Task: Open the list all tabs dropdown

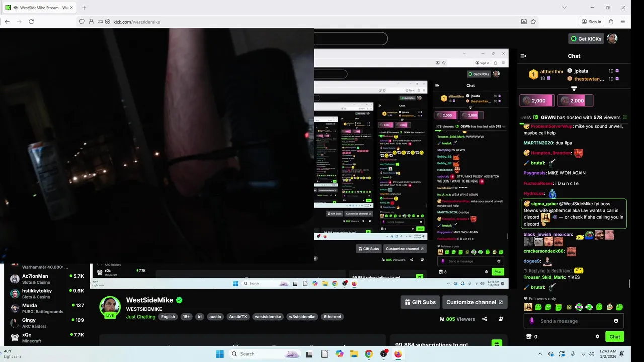Action: click(565, 8)
